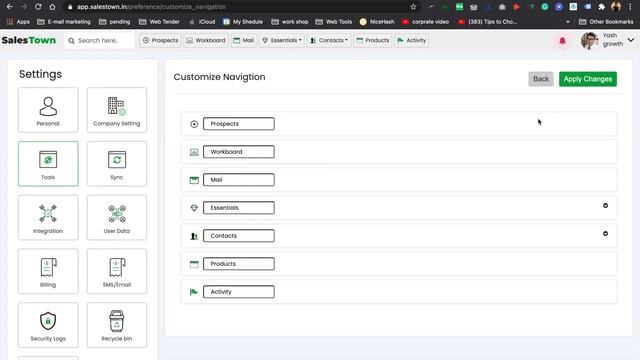
Task: Click the notification bell icon
Action: coord(562,40)
